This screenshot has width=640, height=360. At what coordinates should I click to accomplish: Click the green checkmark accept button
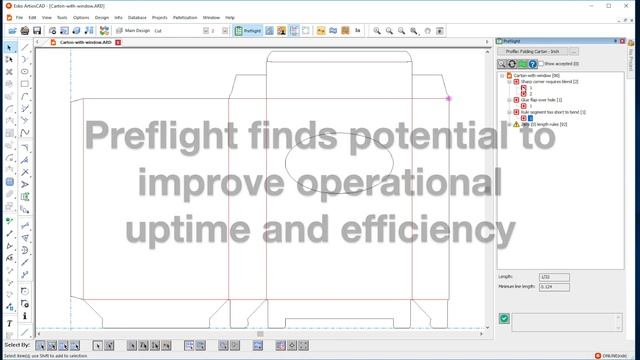tap(504, 318)
